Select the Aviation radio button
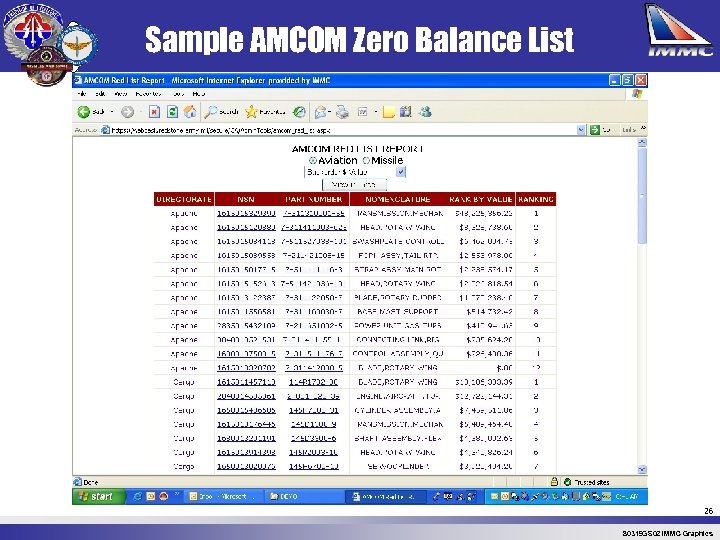Screen dimensions: 720x540 [x=313, y=160]
